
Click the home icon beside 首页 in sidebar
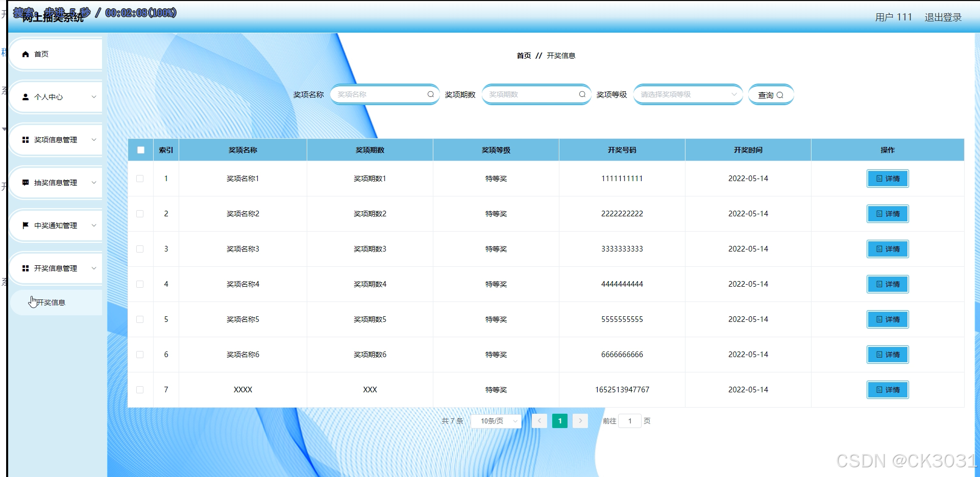coord(26,54)
